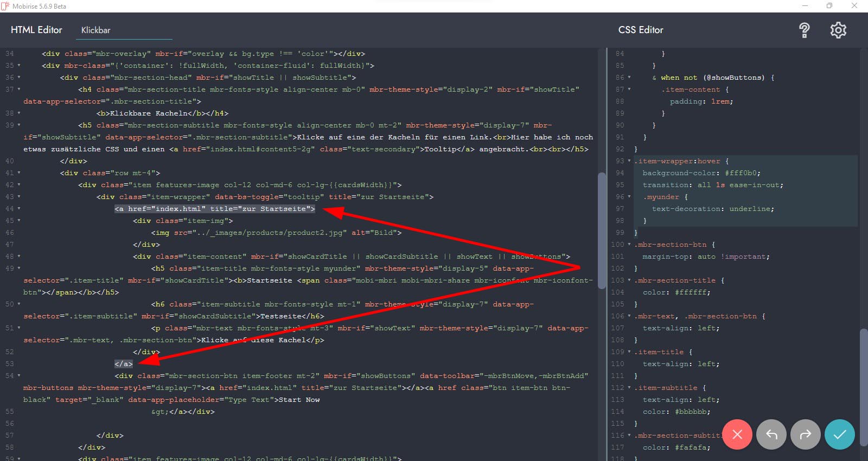Viewport: 868px width, 461px height.
Task: Click the CSS Editor heading
Action: (641, 30)
